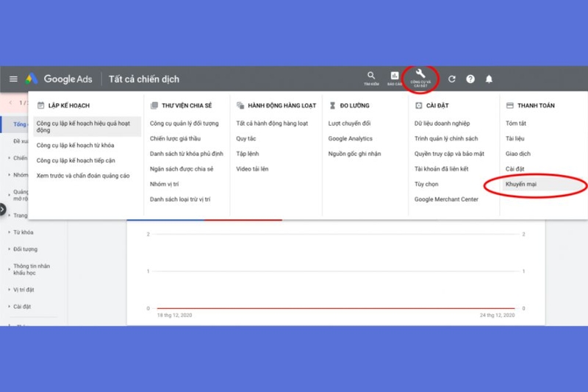This screenshot has width=588, height=392.
Task: Open Cài đặt under Thanh toán
Action: [x=515, y=169]
